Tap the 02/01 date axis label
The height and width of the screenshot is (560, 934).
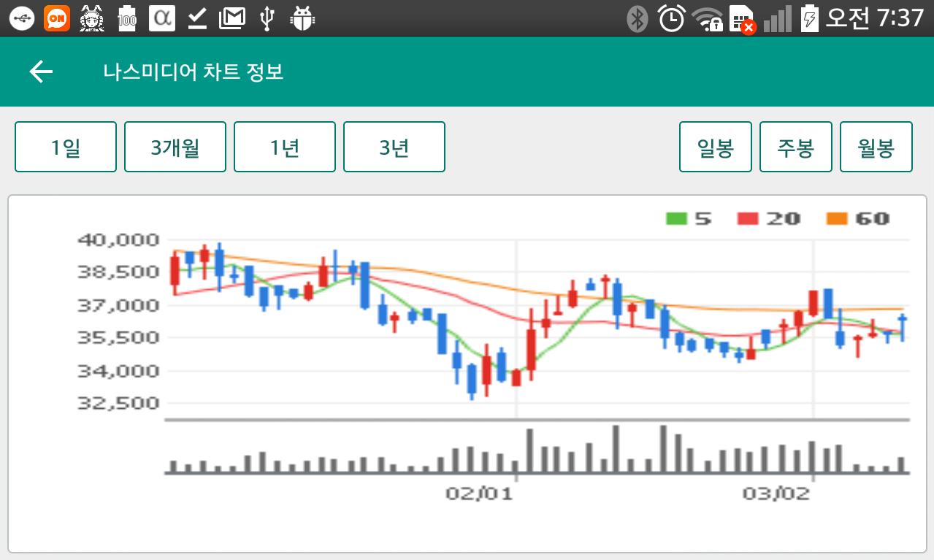click(x=479, y=494)
